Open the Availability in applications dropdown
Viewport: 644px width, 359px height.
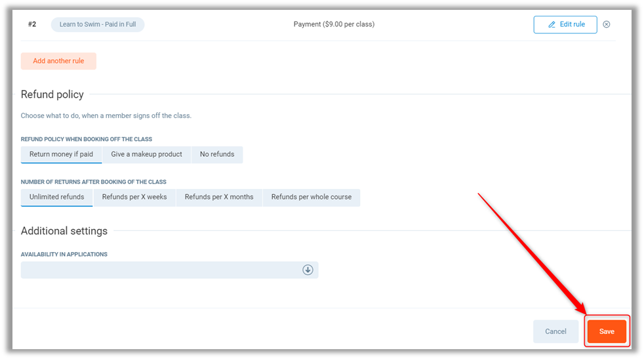169,270
